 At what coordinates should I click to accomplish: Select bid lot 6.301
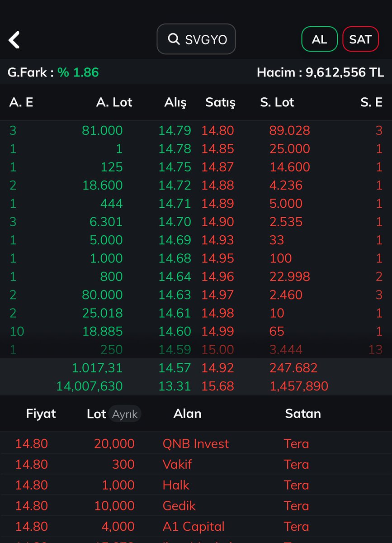[x=106, y=222]
